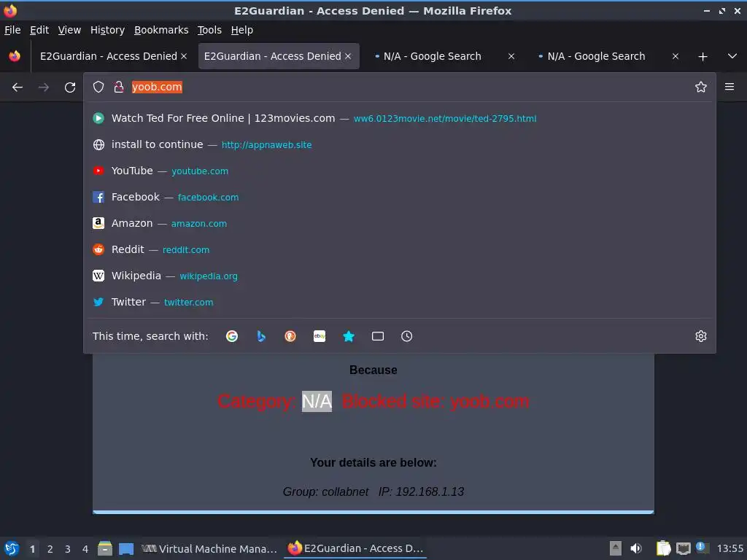The image size is (747, 560).
Task: Close the first E2Guardian tab
Action: click(x=184, y=56)
